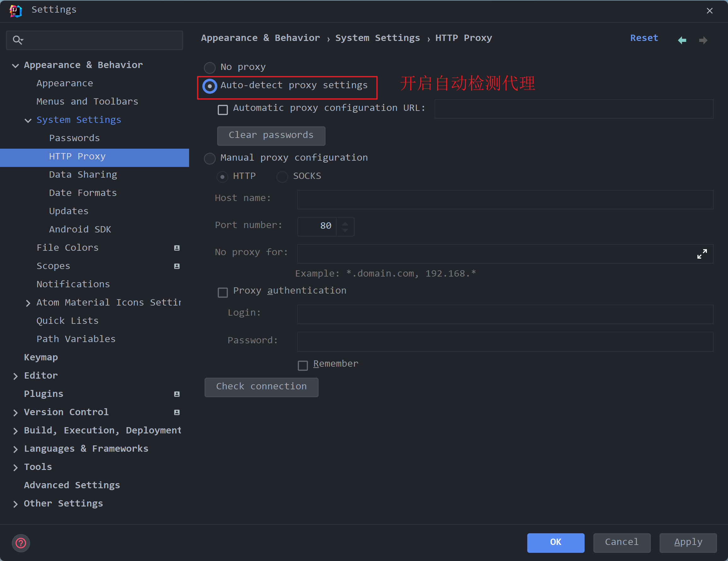
Task: Click the forward navigation arrow icon
Action: [x=703, y=40]
